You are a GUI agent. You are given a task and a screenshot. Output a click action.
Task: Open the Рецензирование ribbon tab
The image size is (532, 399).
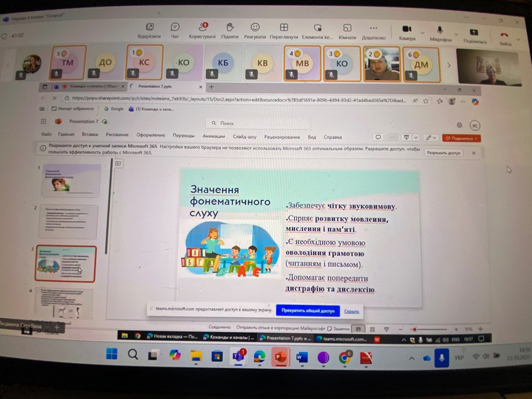(x=282, y=137)
